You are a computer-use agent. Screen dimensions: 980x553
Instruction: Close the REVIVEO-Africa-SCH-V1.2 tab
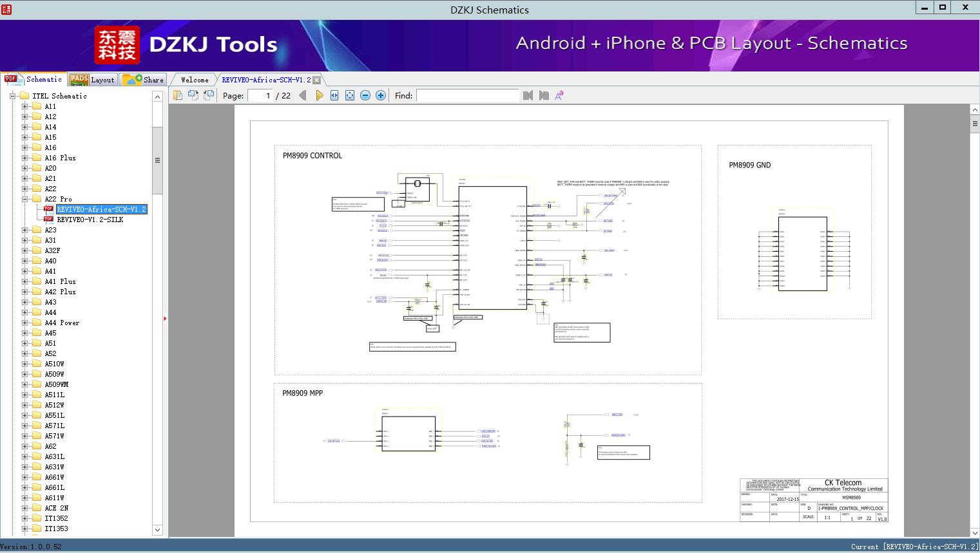[x=316, y=80]
